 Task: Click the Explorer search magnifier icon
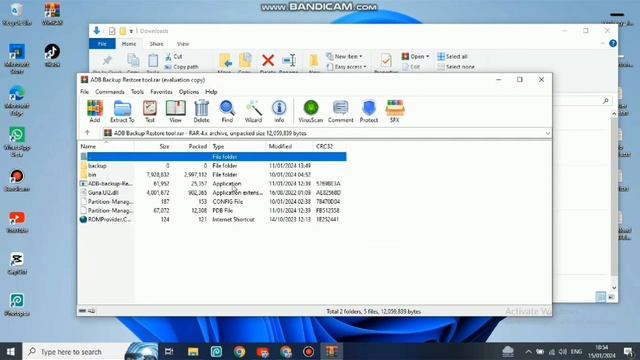coord(605,100)
